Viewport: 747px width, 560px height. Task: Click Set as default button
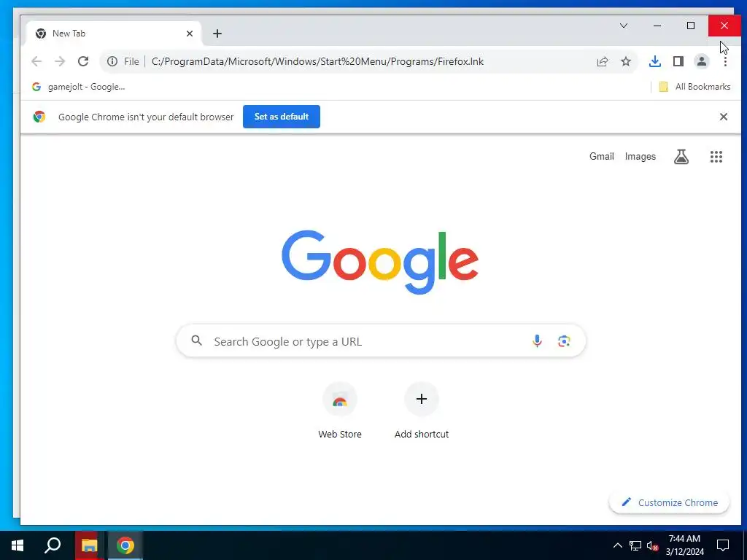282,117
